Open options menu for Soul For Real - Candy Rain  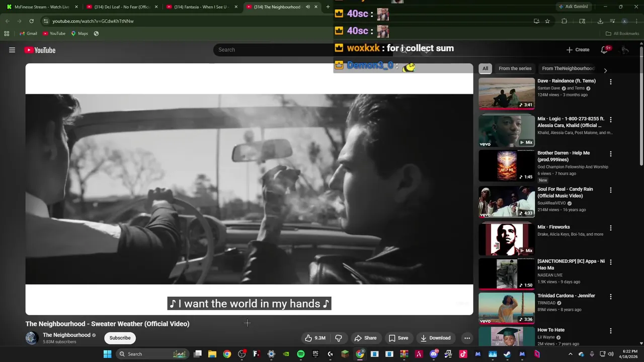coord(611,190)
